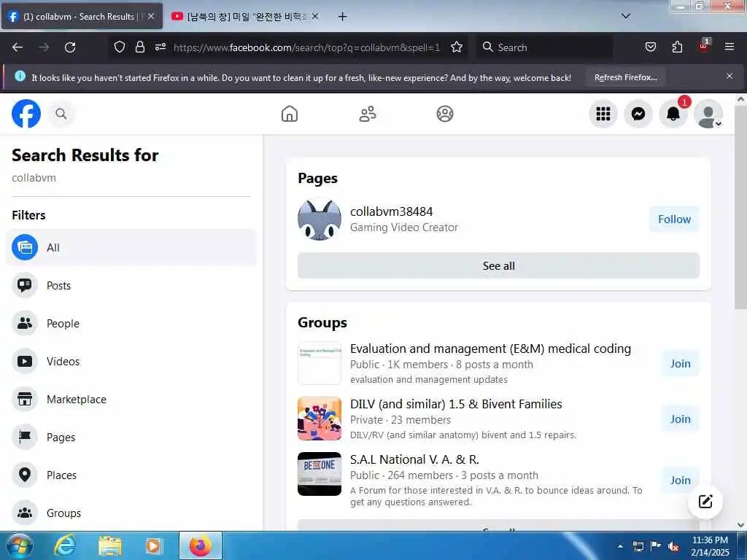
Task: Open Firefox hamburger application menu
Action: (729, 47)
